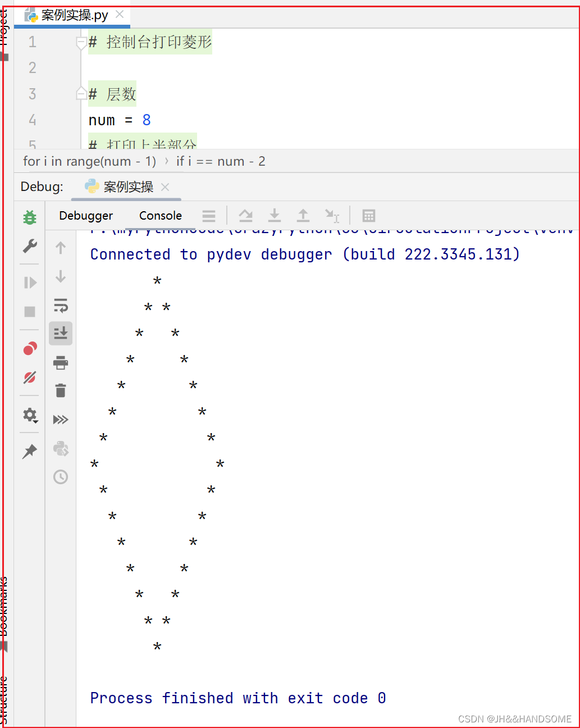580x728 pixels.
Task: Click the clock history icon
Action: pyautogui.click(x=61, y=477)
